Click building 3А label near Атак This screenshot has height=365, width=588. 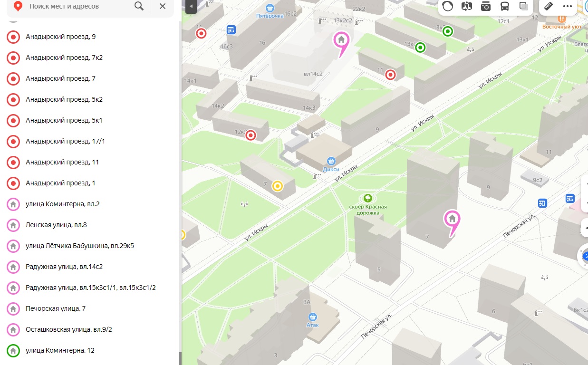(307, 302)
